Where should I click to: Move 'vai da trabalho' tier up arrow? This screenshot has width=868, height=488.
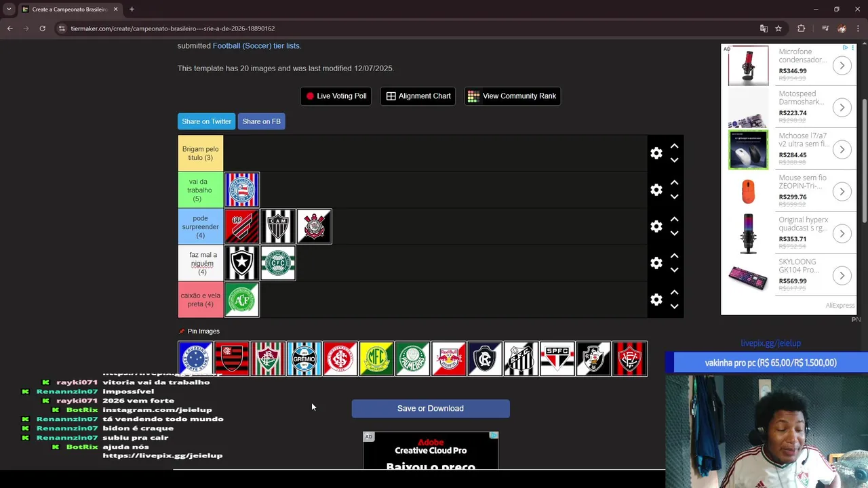point(674,182)
